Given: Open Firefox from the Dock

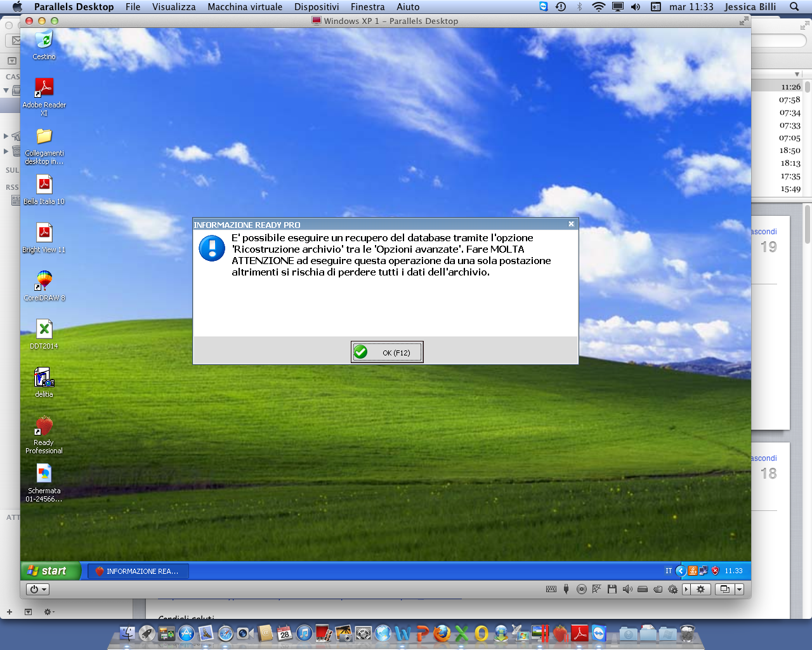Looking at the screenshot, I should point(442,633).
